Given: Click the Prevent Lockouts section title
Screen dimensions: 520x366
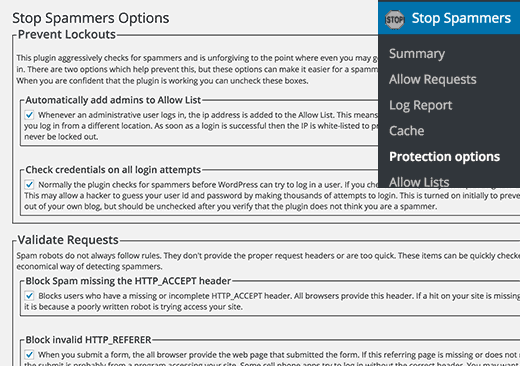Looking at the screenshot, I should pos(67,35).
